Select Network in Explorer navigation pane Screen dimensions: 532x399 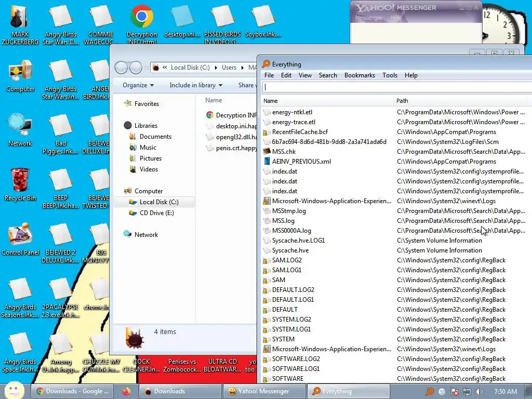[x=141, y=234]
